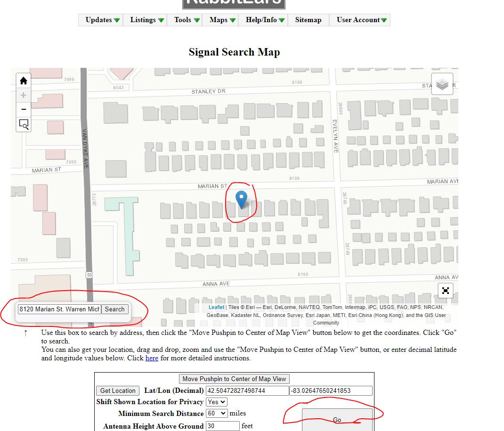This screenshot has height=431, width=504.
Task: Open Shift Shown Location for Privacy dropdown
Action: point(216,402)
